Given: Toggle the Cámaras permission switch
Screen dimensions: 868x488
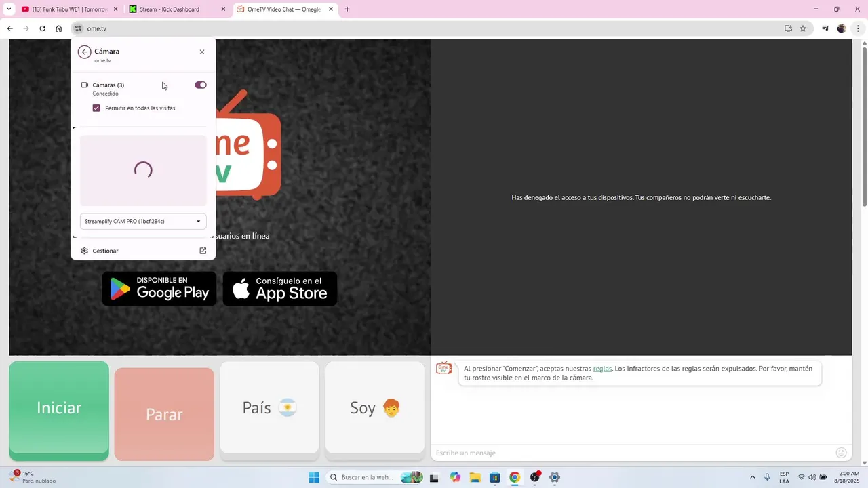Looking at the screenshot, I should (201, 85).
